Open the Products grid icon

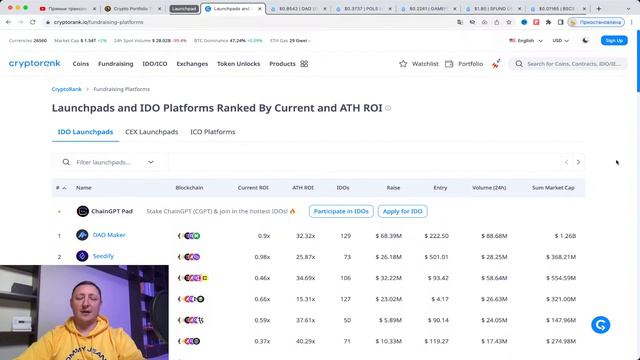(304, 64)
